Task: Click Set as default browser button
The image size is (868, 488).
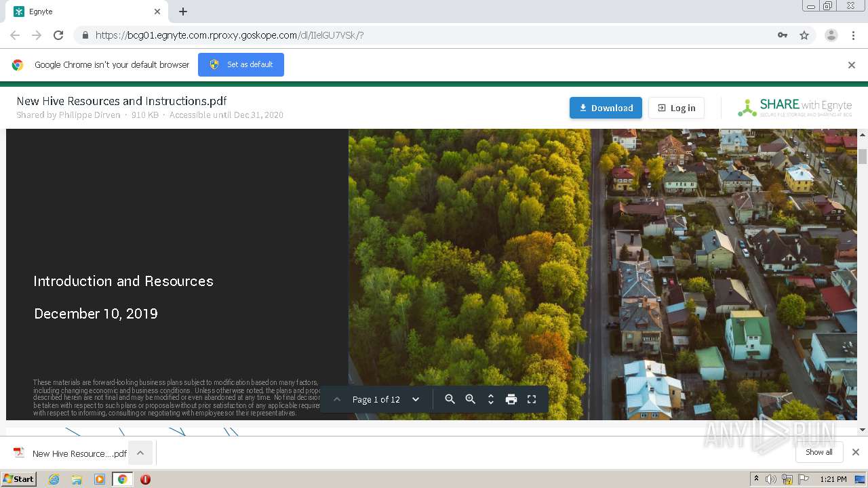Action: click(x=241, y=64)
